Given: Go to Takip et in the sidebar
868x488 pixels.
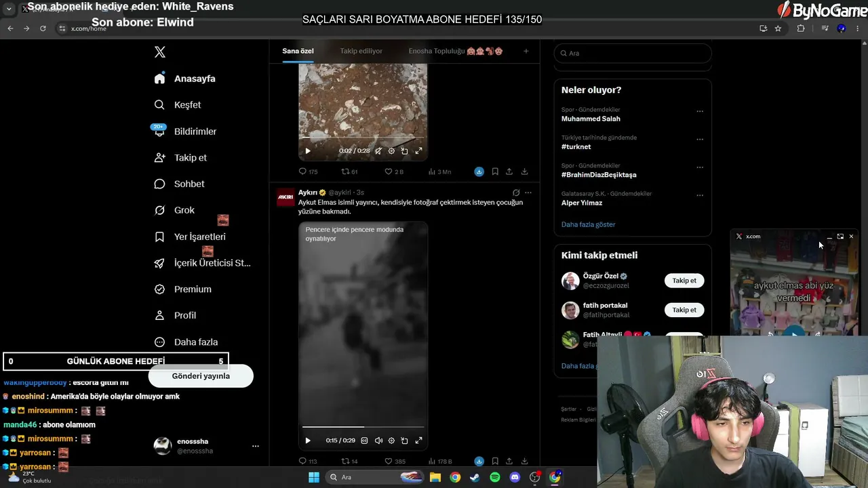Looking at the screenshot, I should tap(180, 158).
